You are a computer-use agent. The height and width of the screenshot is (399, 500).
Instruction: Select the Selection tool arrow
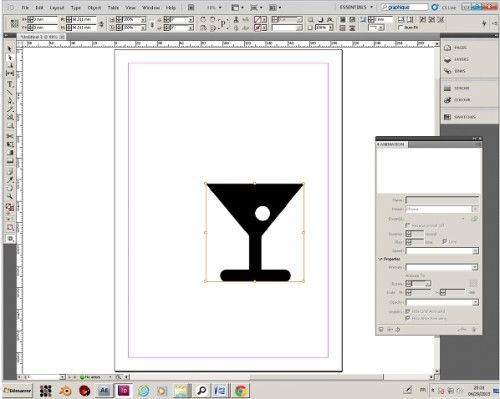click(9, 49)
